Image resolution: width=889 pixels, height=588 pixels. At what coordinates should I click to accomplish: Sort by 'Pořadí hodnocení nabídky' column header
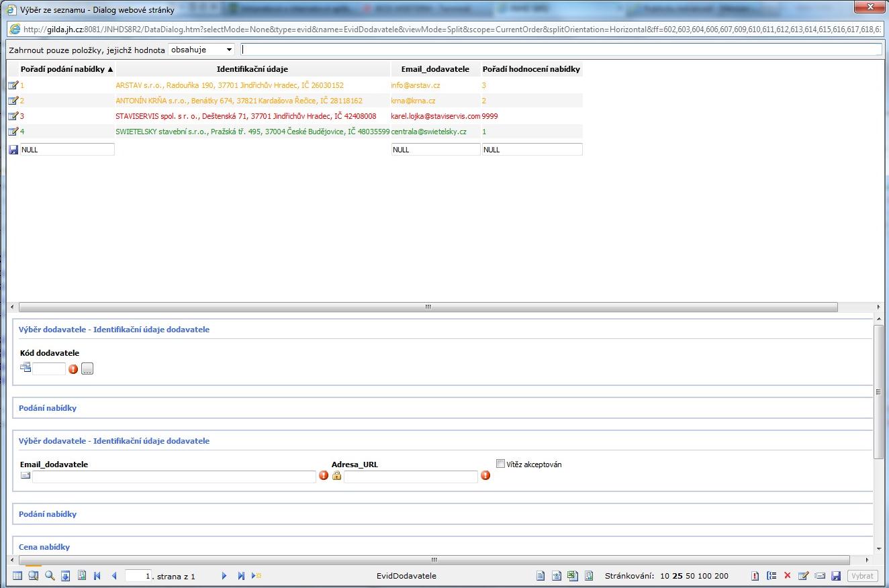click(531, 69)
